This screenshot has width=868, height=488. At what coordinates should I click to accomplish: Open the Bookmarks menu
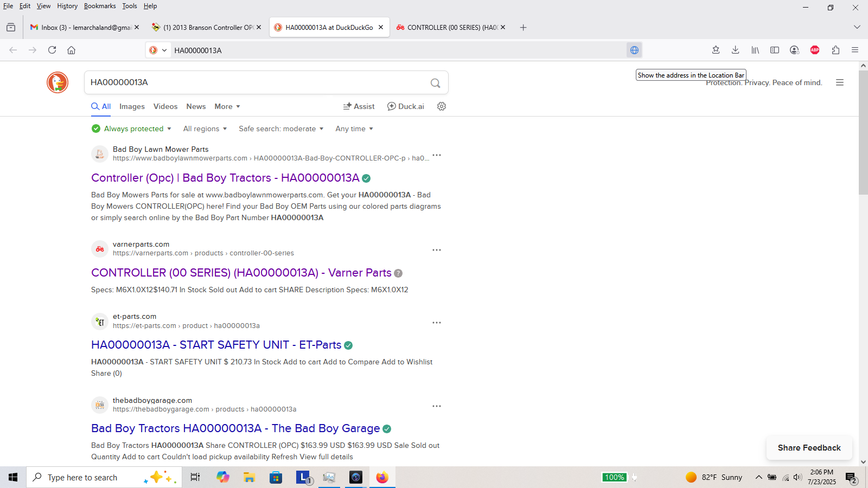pos(100,6)
